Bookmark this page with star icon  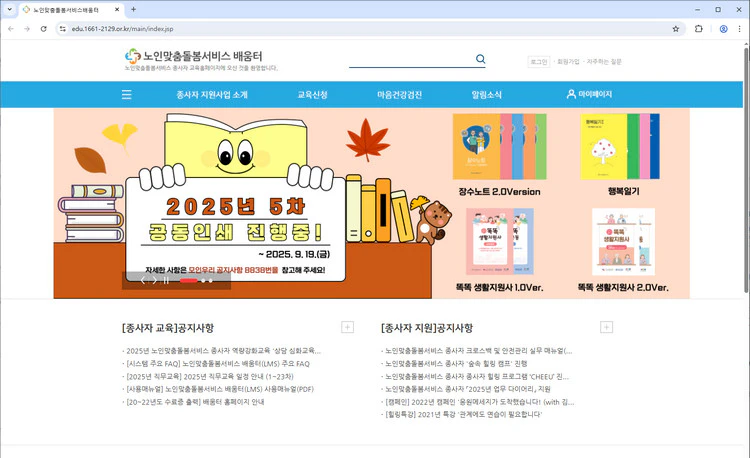tap(675, 29)
